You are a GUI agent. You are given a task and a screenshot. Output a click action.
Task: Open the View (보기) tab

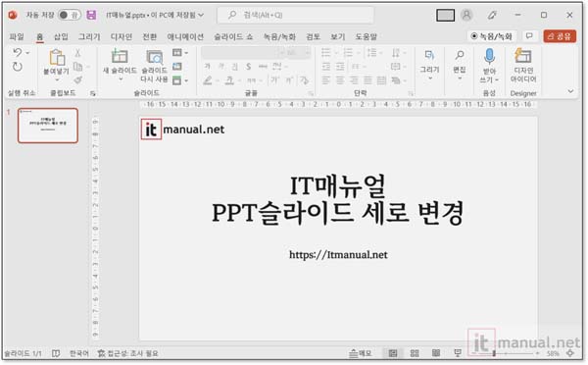pyautogui.click(x=337, y=36)
